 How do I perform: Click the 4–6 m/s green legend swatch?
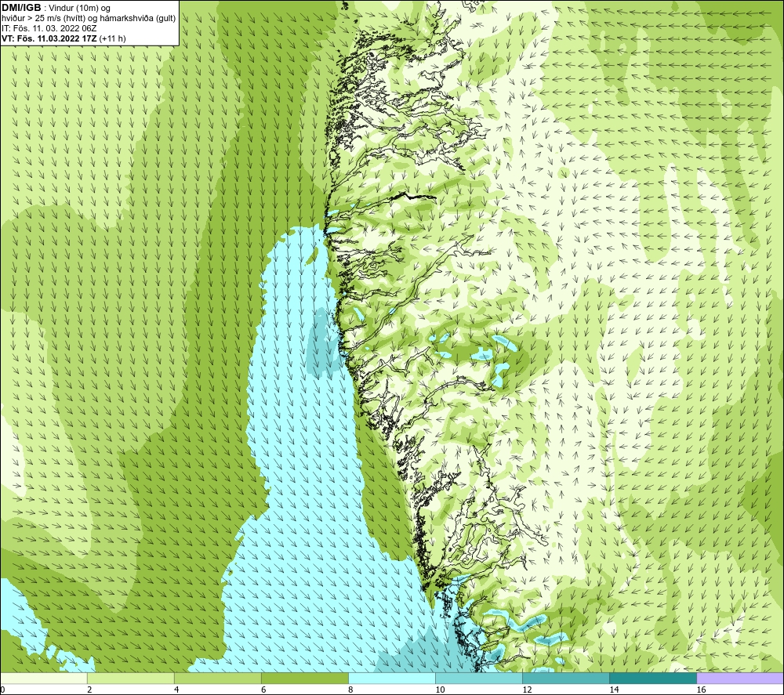217,678
